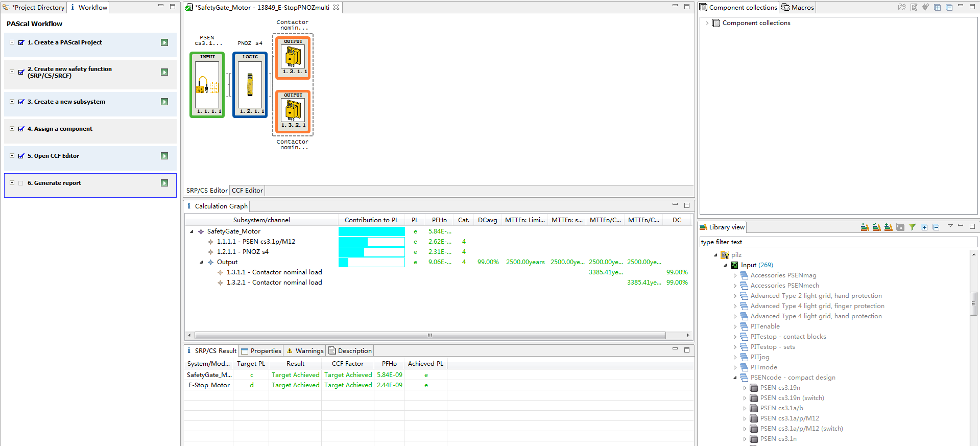Click the Contribution to PL column header
This screenshot has height=446, width=980.
click(x=371, y=220)
